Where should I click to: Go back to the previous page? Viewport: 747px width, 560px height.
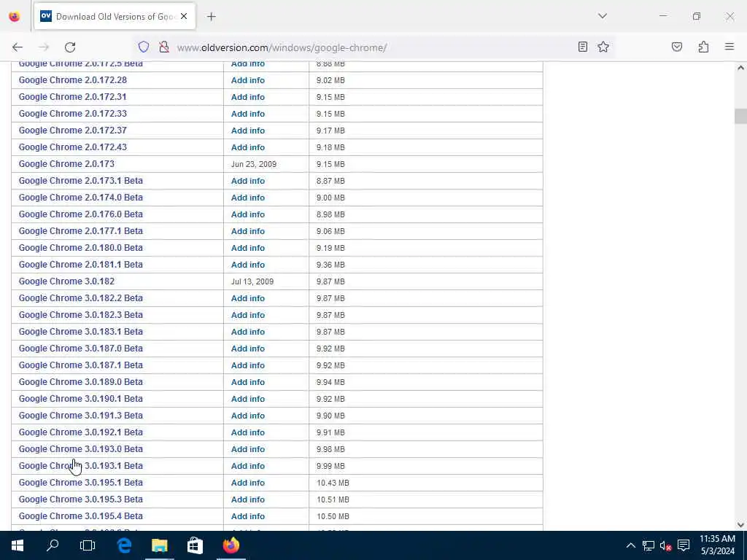18,47
